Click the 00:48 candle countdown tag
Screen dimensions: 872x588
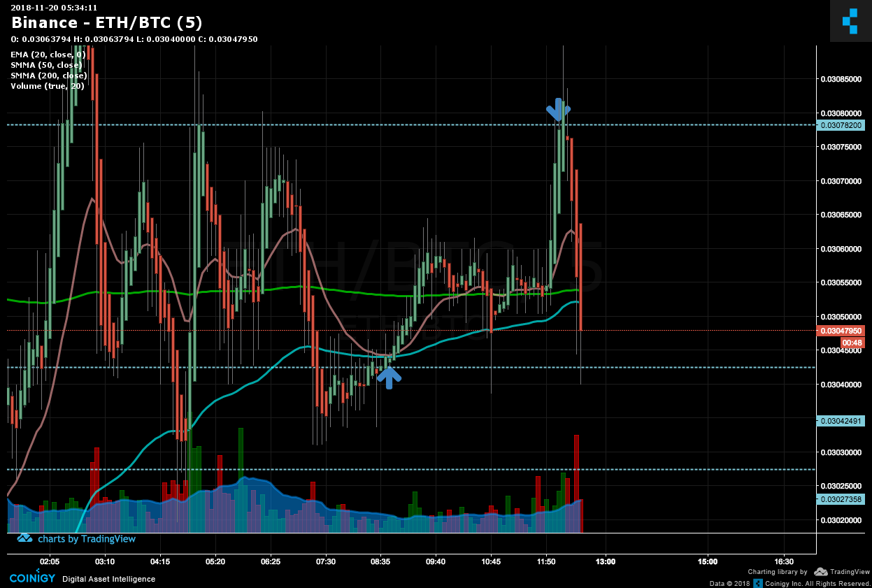coord(852,342)
